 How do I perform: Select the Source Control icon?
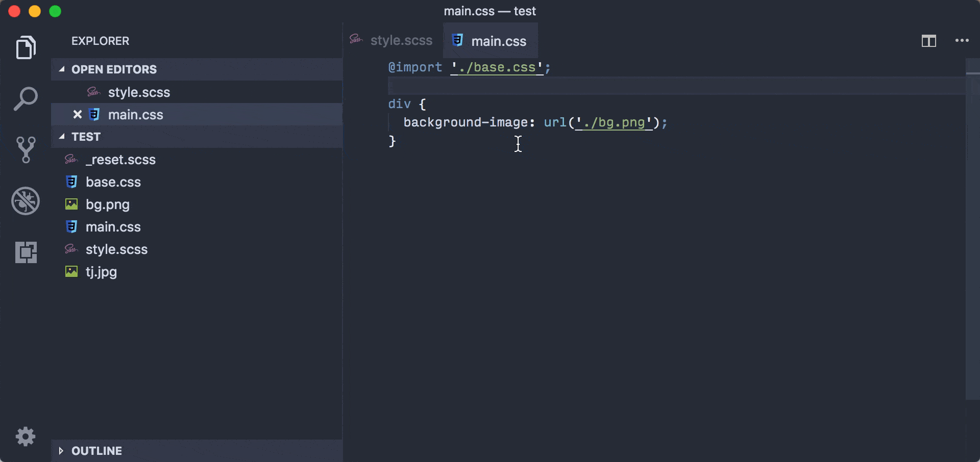tap(25, 149)
